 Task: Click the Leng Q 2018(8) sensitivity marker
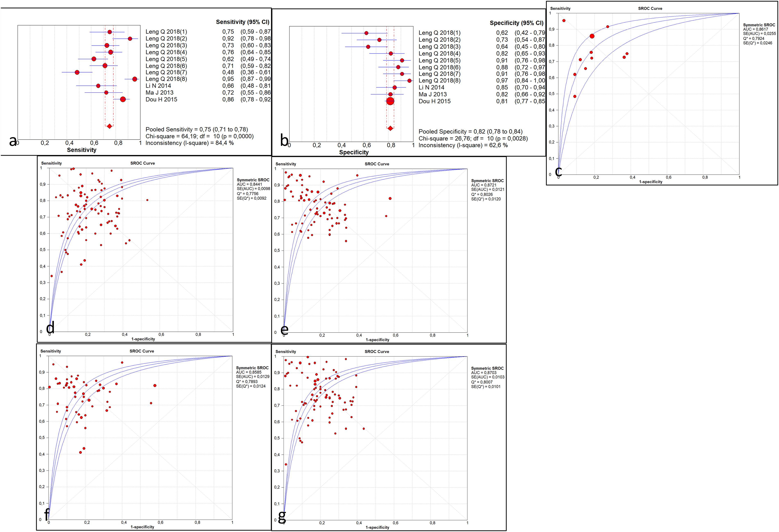click(134, 79)
